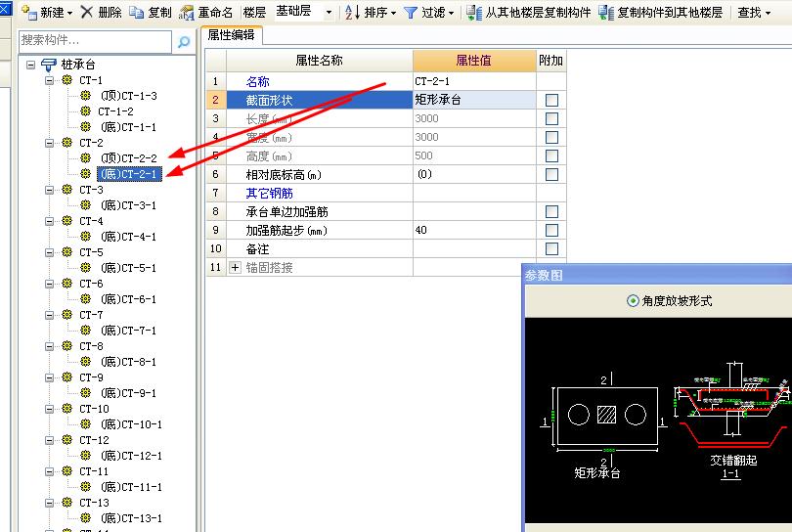Click the 加强筋起步 value cell 40
The height and width of the screenshot is (532, 792).
point(474,231)
